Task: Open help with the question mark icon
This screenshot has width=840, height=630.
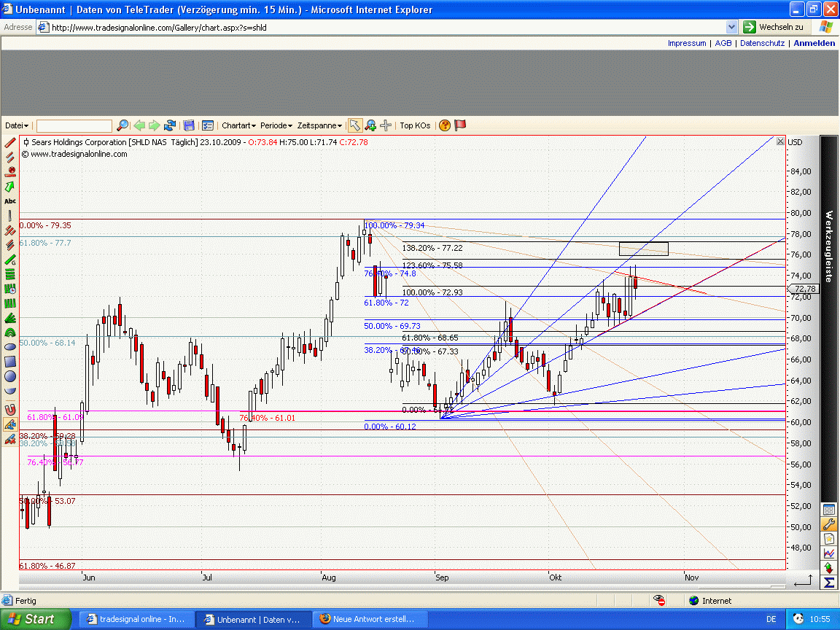Action: [x=445, y=125]
